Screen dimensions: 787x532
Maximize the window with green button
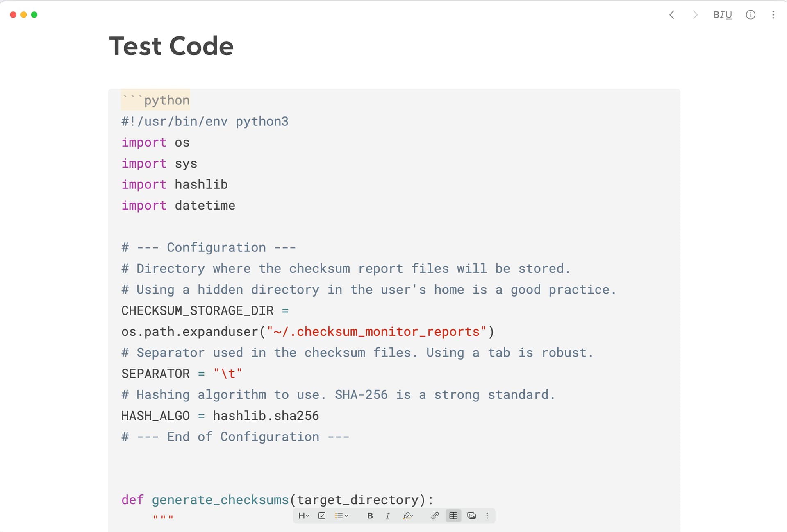click(34, 15)
